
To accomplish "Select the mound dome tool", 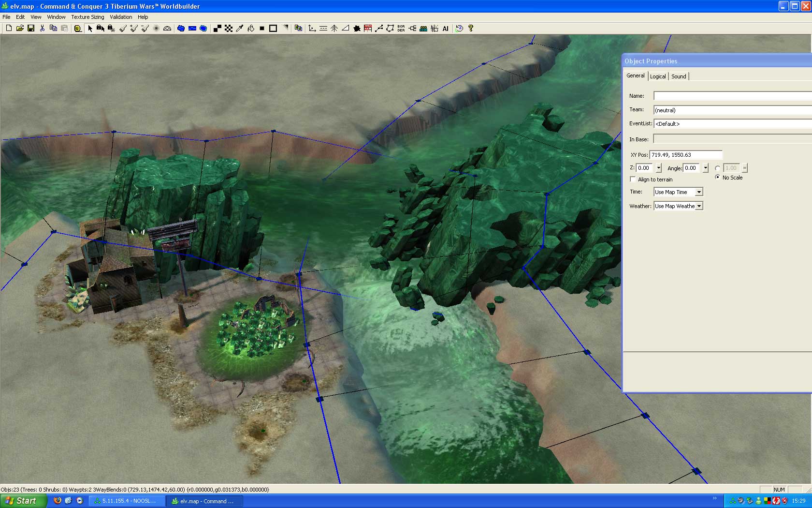I will tap(167, 29).
